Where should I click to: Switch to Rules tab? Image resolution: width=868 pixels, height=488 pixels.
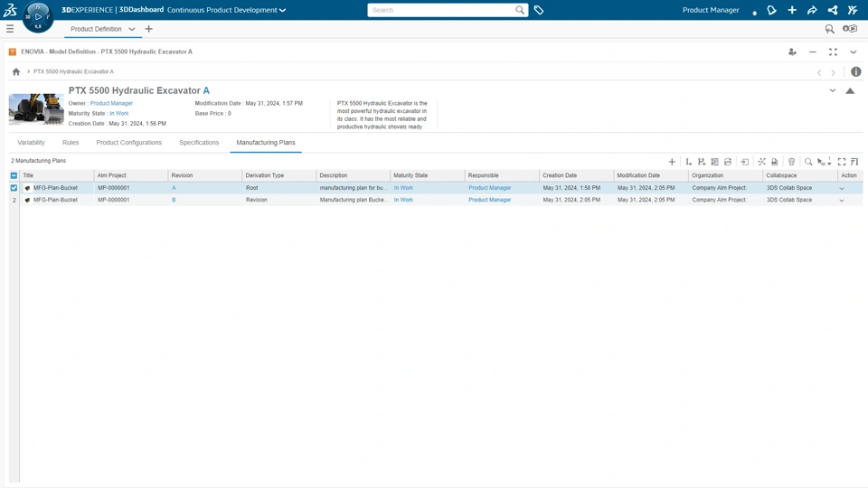point(71,142)
